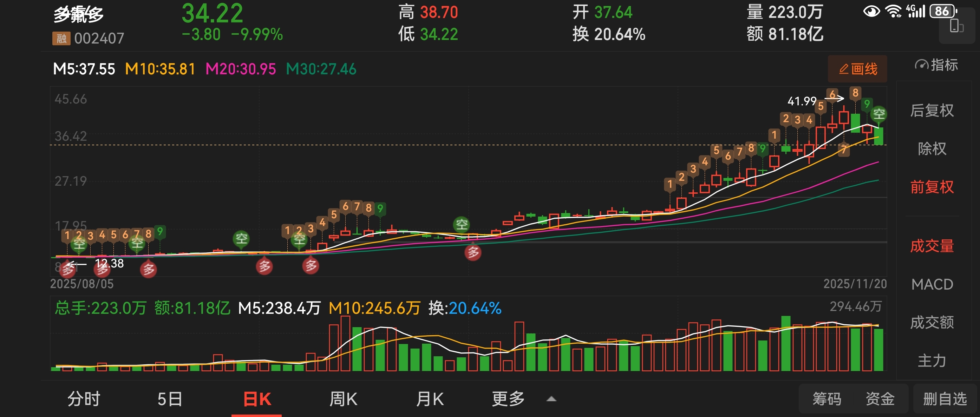Image resolution: width=980 pixels, height=417 pixels.
Task: Switch to 后复权 adjustment mode
Action: tap(932, 111)
